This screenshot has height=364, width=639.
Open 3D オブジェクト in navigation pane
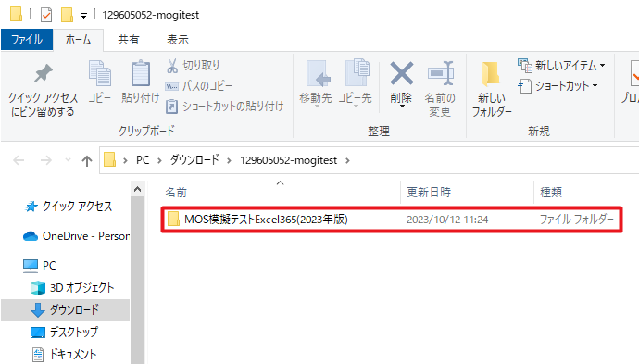coord(72,288)
